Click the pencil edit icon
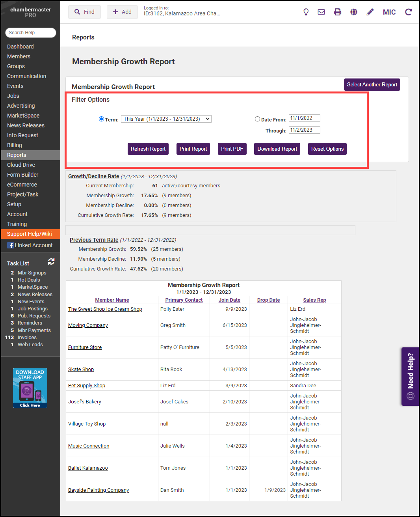 (x=370, y=12)
